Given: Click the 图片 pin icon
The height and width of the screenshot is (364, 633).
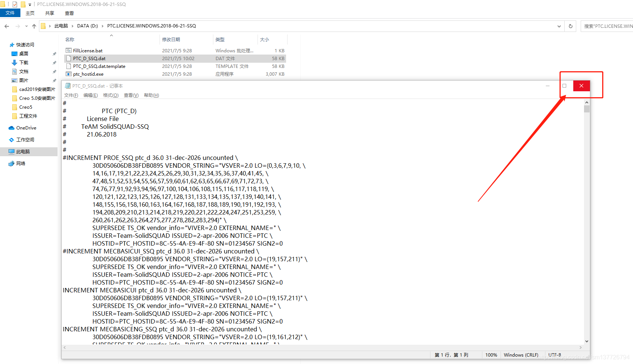Looking at the screenshot, I should coord(55,81).
